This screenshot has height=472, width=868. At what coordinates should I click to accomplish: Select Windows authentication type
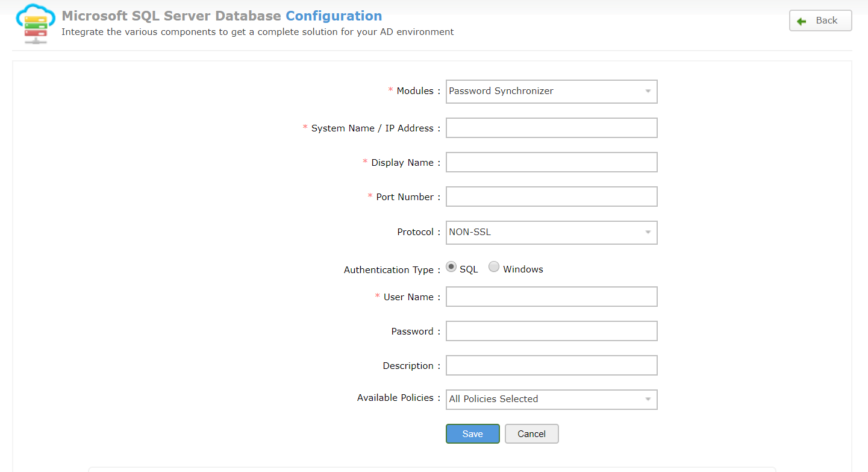click(494, 267)
